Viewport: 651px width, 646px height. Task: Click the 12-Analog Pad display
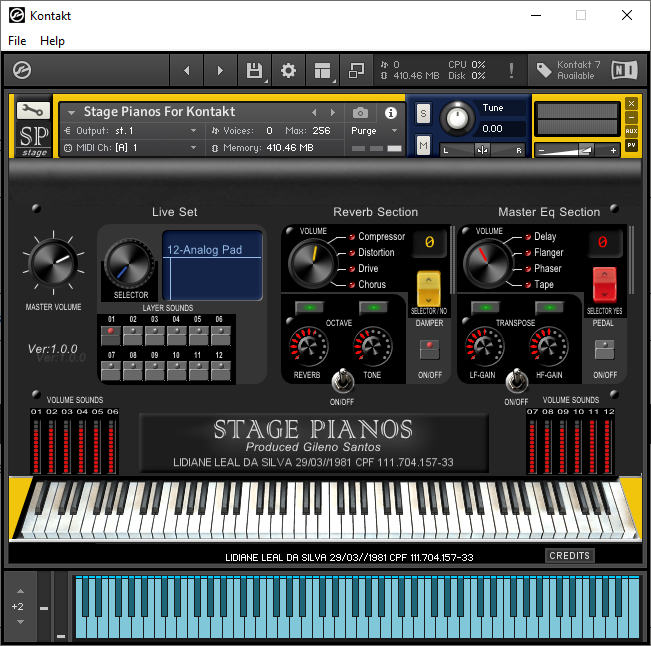click(x=213, y=265)
